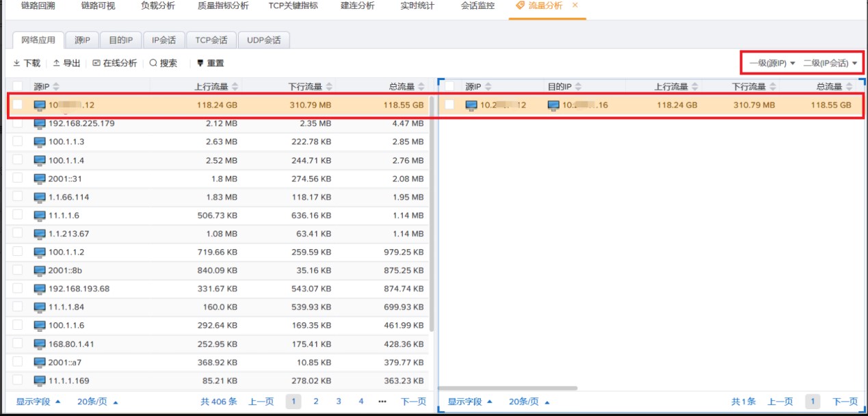Select the 质量指标分析 tab

(x=222, y=5)
